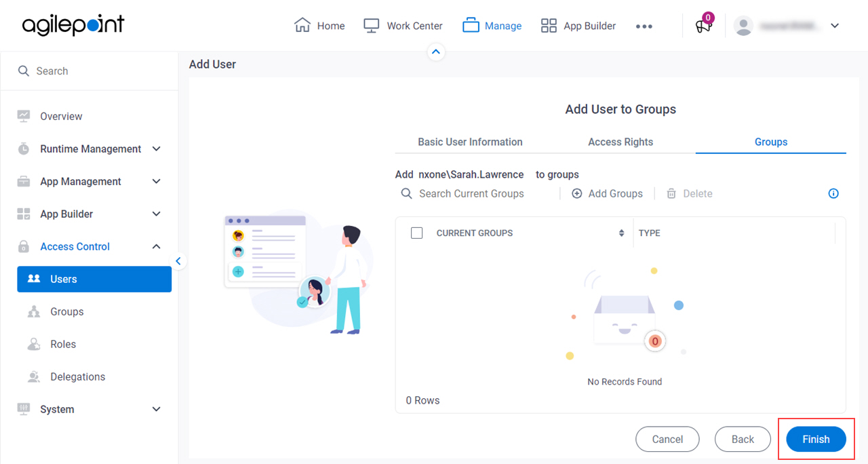
Task: Toggle the select-all groups checkbox
Action: (x=417, y=233)
